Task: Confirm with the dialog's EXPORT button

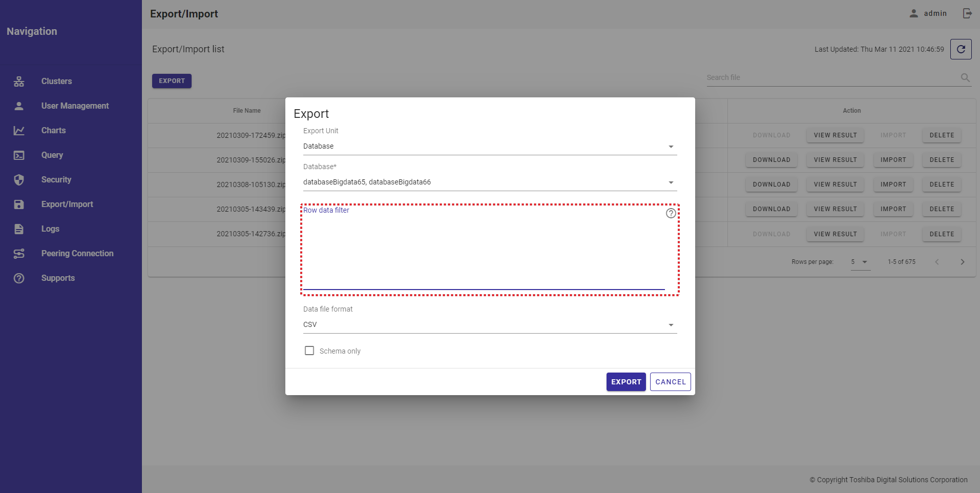Action: 626,382
